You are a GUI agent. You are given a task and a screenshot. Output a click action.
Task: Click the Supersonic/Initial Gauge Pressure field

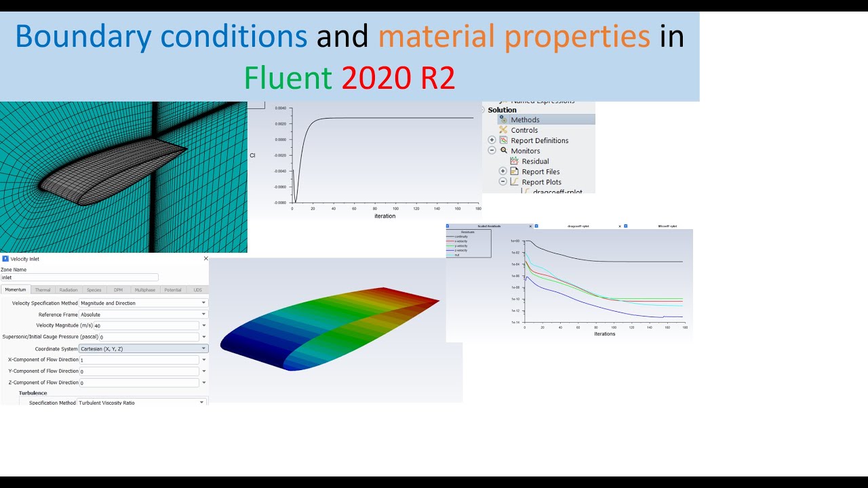(x=149, y=337)
